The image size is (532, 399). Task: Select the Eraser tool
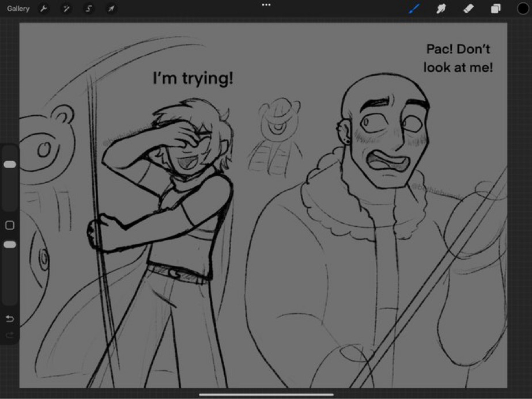point(468,9)
